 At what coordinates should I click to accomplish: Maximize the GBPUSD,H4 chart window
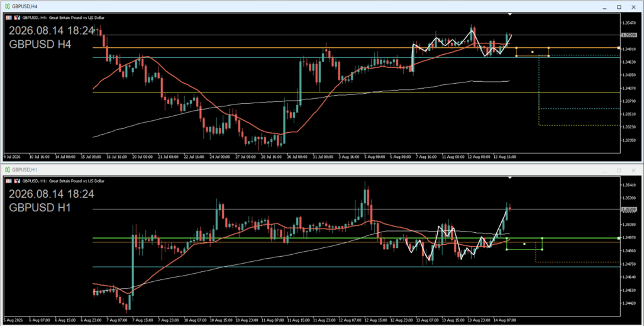click(x=619, y=7)
